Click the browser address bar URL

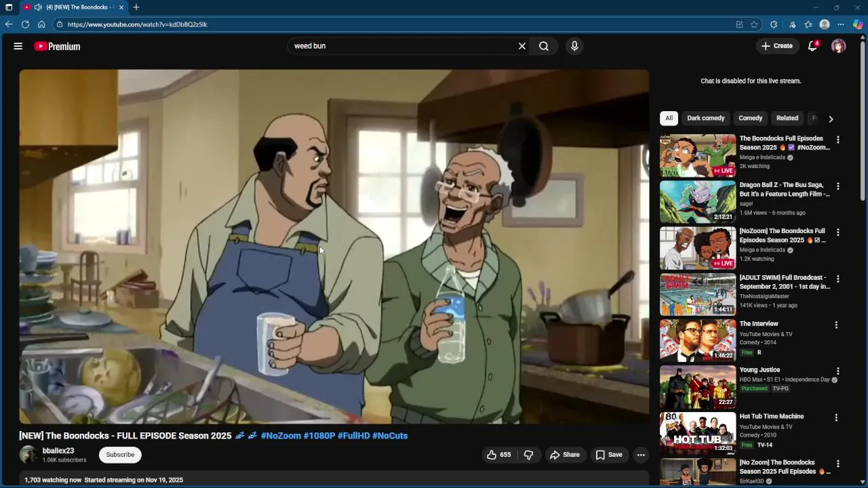pos(138,24)
